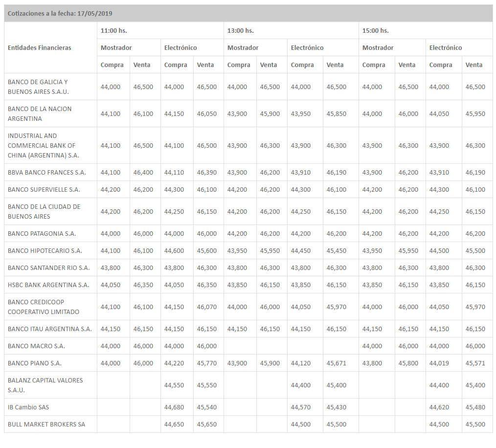Select Banco Credicoop value 46,070
The image size is (496, 448).
[x=207, y=307]
